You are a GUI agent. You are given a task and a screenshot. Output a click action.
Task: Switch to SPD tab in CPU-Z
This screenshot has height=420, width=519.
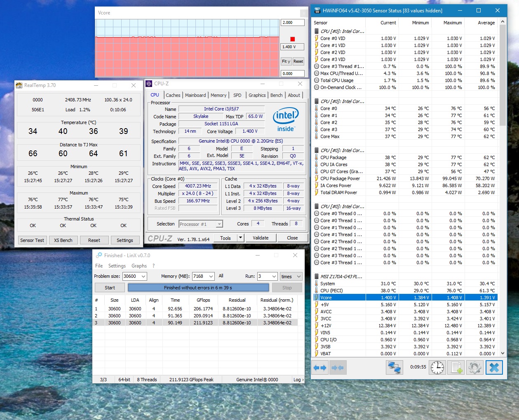(237, 95)
